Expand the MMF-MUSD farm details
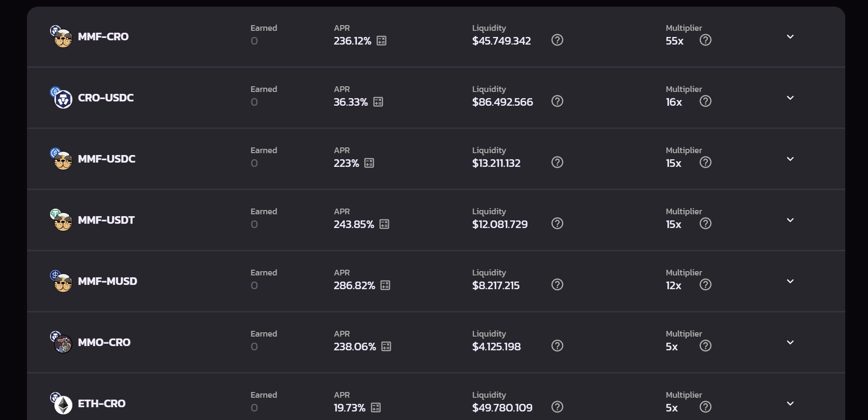868x420 pixels. pyautogui.click(x=790, y=281)
